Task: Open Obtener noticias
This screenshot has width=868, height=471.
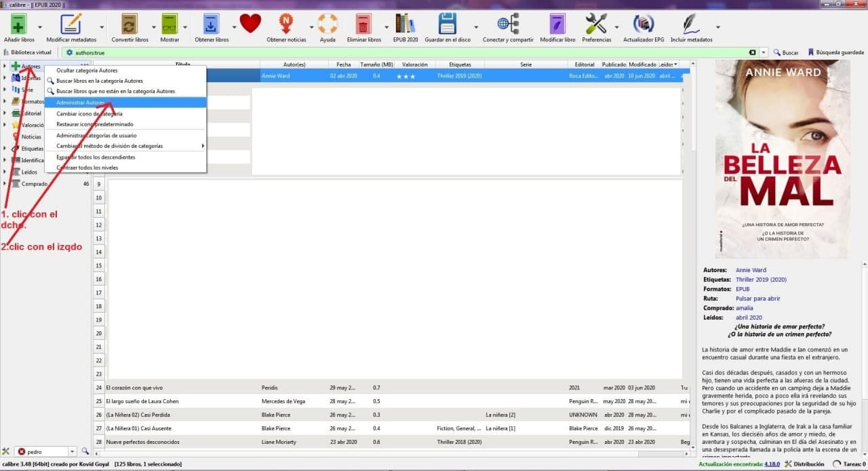Action: tap(286, 24)
